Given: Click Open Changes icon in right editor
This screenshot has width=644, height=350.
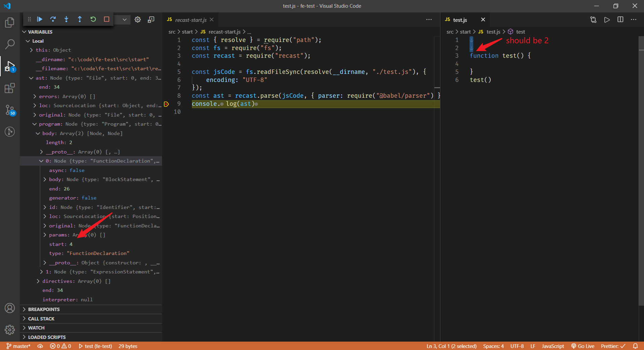Looking at the screenshot, I should [593, 19].
